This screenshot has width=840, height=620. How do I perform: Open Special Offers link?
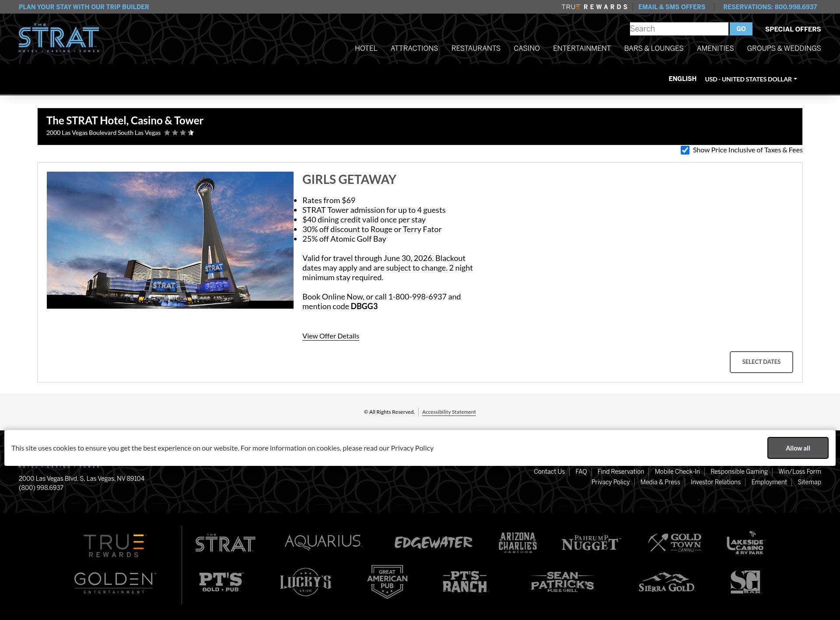[x=793, y=29]
